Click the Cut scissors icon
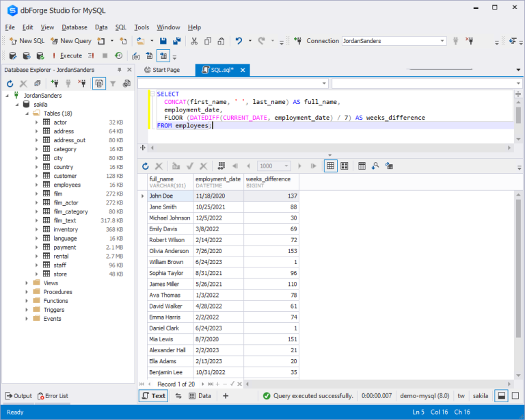 [194, 41]
